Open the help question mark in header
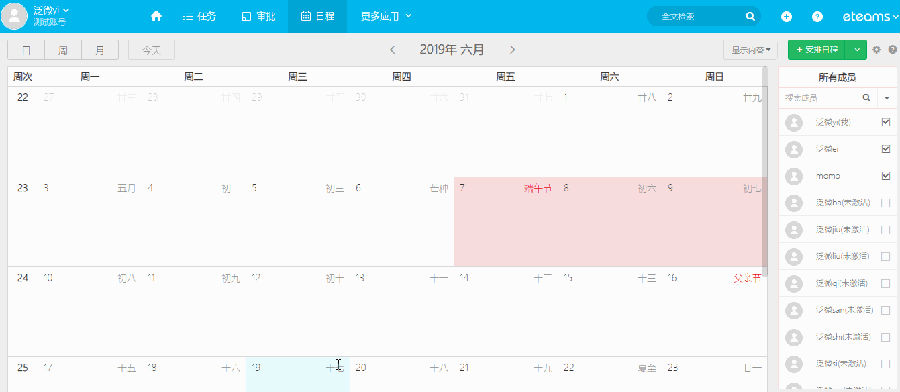The width and height of the screenshot is (900, 392). [817, 17]
